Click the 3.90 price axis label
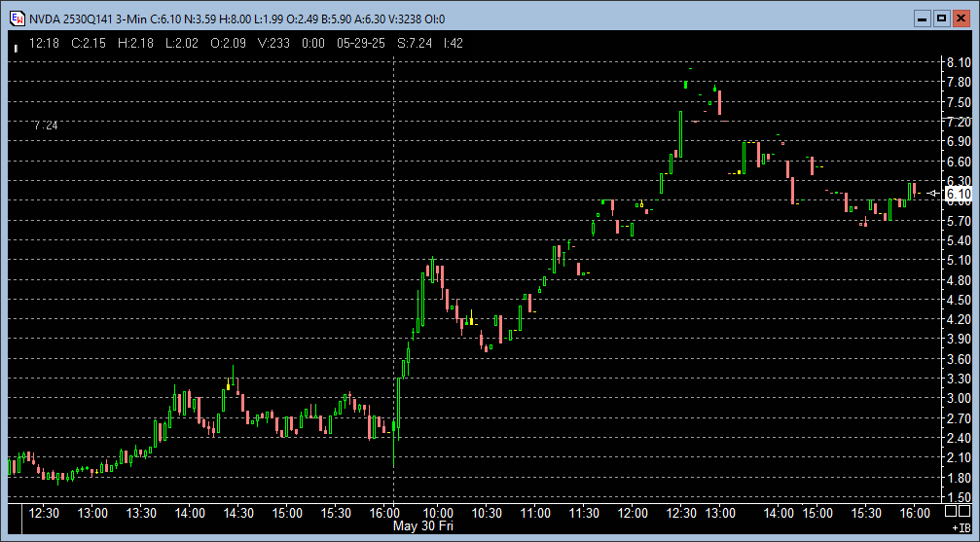The width and height of the screenshot is (980, 542). tap(959, 340)
